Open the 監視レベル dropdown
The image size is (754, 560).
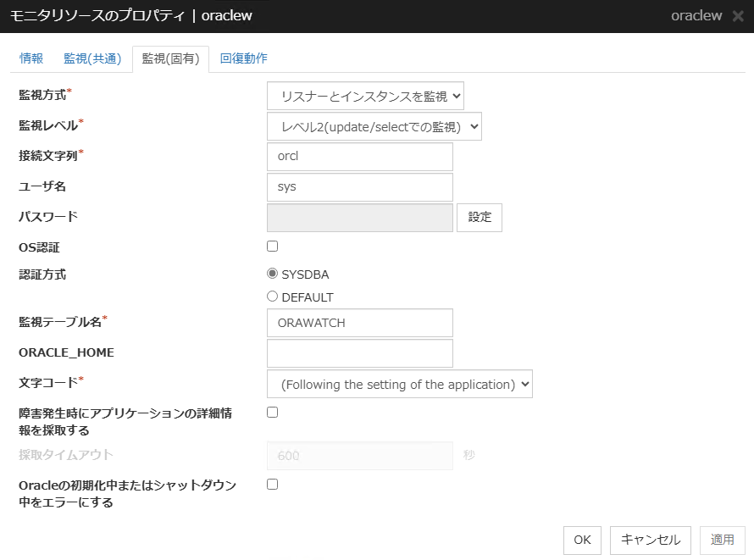(374, 126)
